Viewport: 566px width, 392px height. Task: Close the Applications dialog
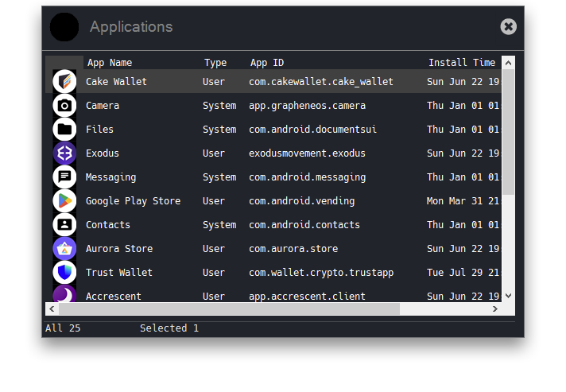pyautogui.click(x=508, y=26)
